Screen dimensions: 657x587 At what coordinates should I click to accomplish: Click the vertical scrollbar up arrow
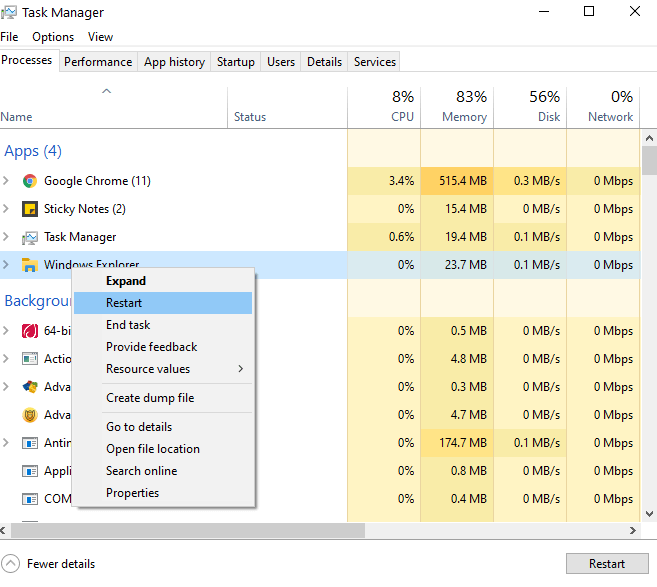tap(649, 138)
